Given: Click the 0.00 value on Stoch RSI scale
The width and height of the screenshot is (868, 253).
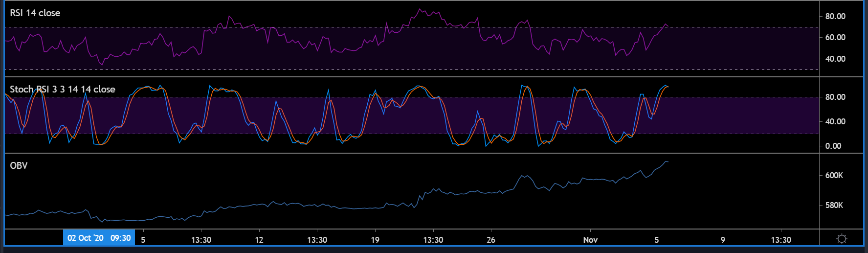Looking at the screenshot, I should point(833,146).
